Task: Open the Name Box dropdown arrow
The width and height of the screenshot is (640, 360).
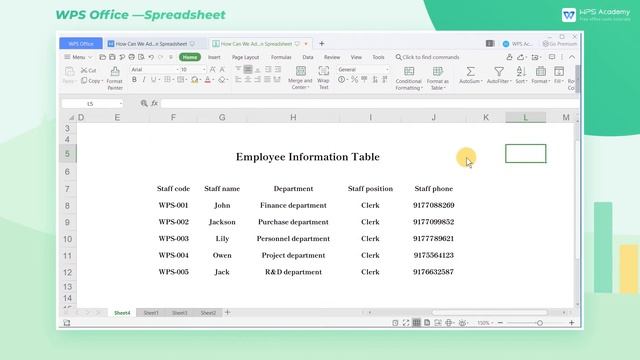Action: pyautogui.click(x=121, y=104)
